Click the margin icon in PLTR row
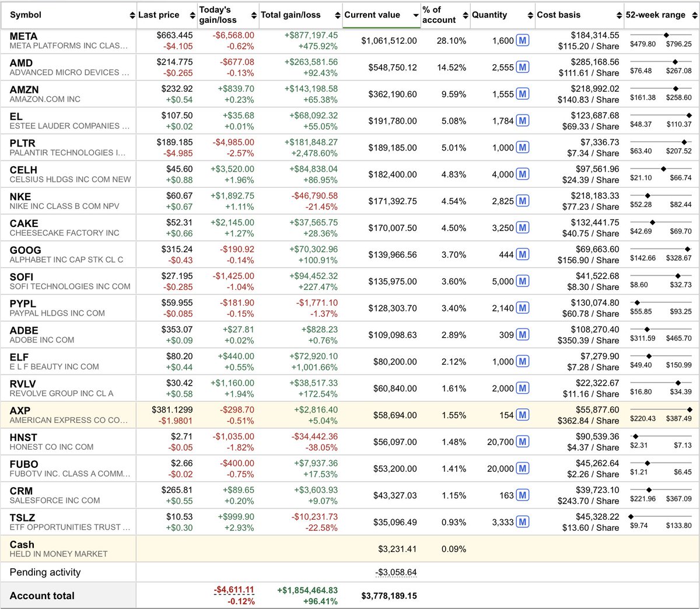The width and height of the screenshot is (700, 609). 523,148
